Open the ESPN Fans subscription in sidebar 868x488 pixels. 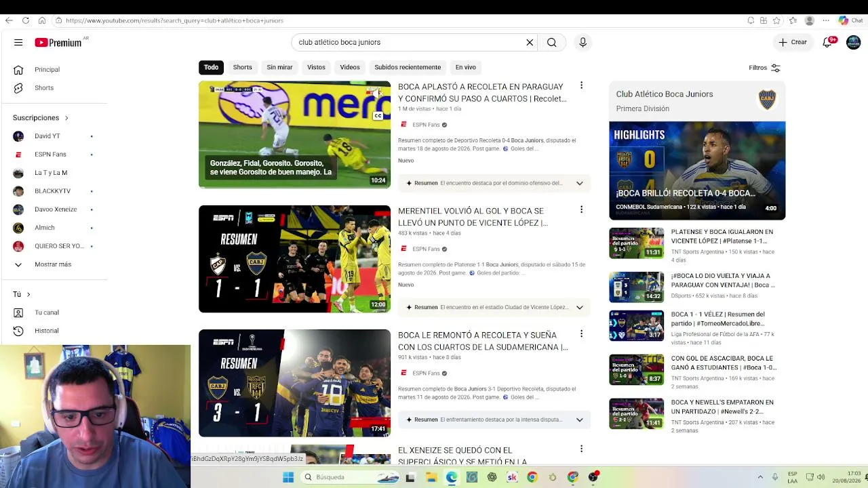pos(51,155)
